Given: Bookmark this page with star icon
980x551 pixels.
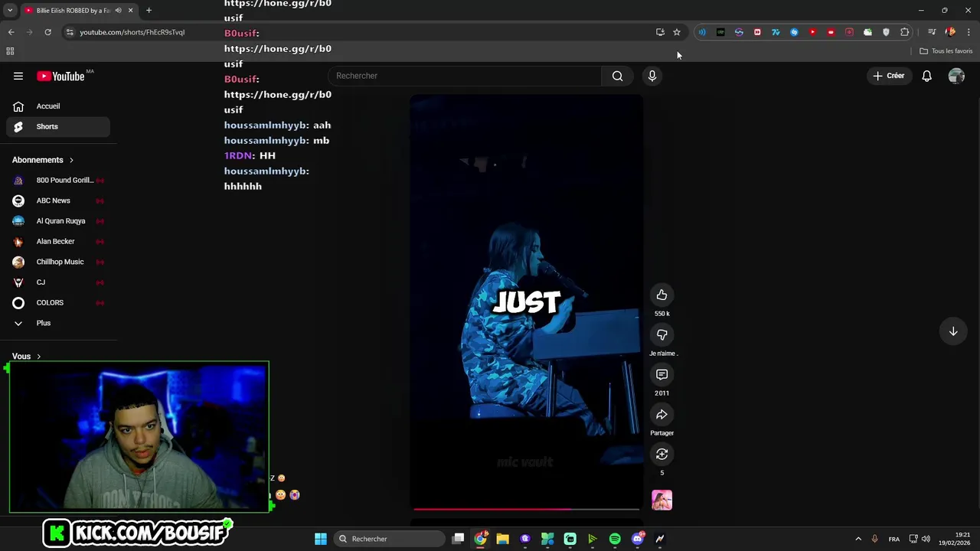Looking at the screenshot, I should tap(677, 32).
